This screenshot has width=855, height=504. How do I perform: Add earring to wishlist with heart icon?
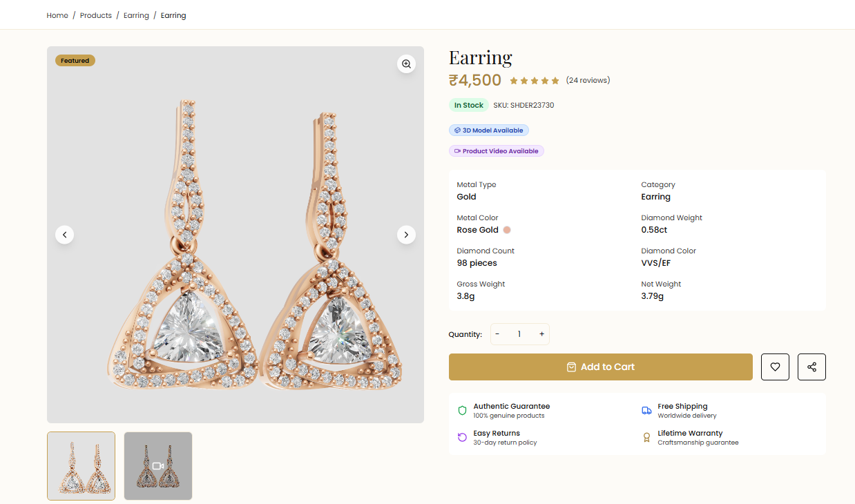[x=775, y=367]
